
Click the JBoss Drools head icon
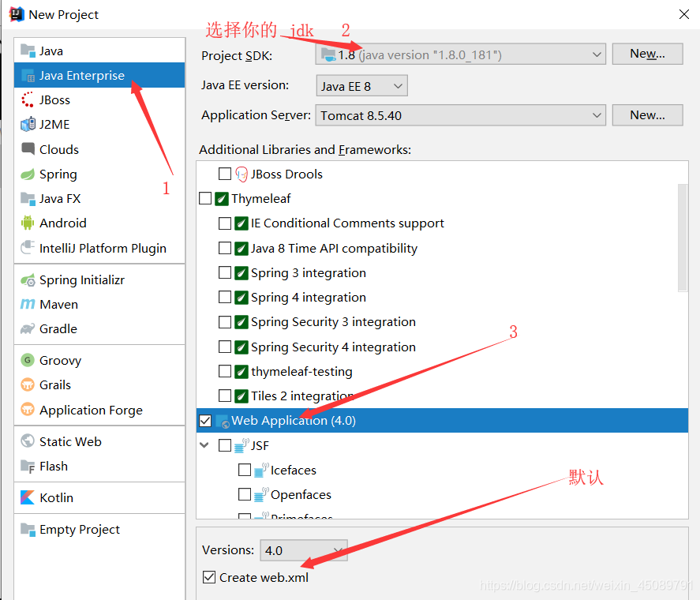(241, 174)
